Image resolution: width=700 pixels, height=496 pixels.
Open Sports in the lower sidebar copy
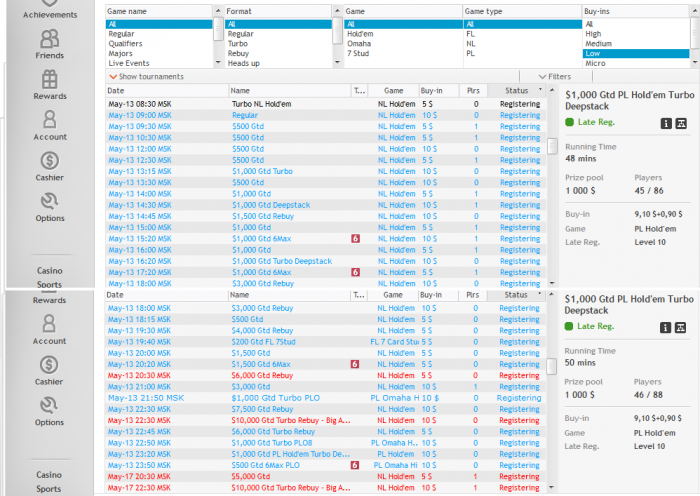coord(49,488)
